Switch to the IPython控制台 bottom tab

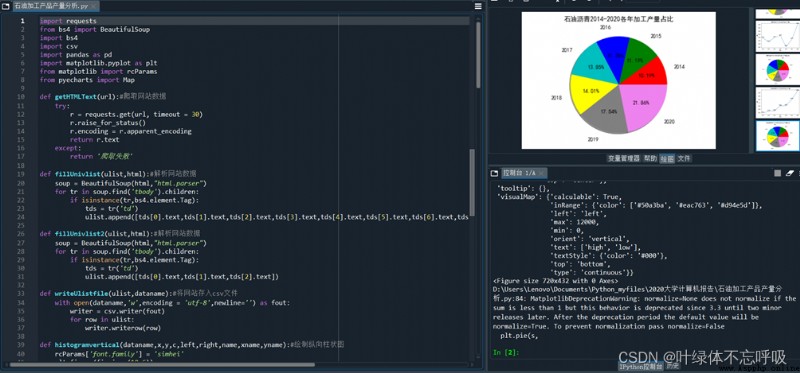(641, 366)
